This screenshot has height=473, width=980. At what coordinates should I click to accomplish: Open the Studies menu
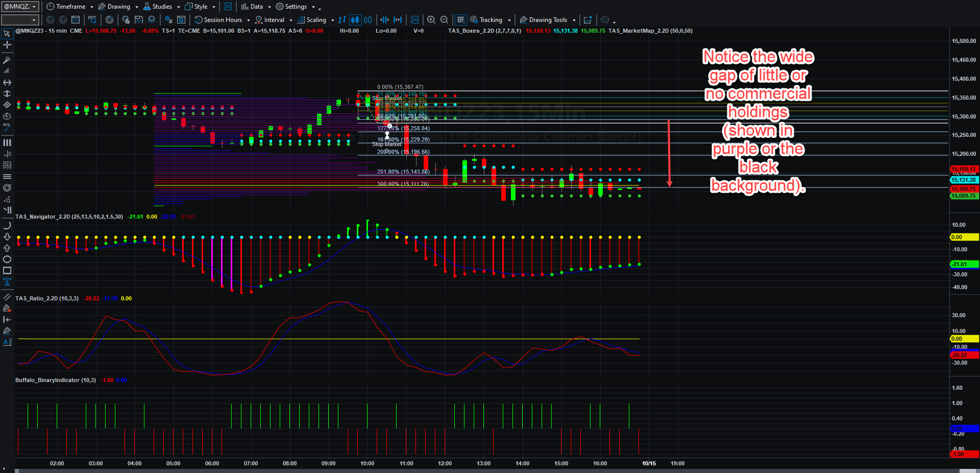click(x=162, y=7)
